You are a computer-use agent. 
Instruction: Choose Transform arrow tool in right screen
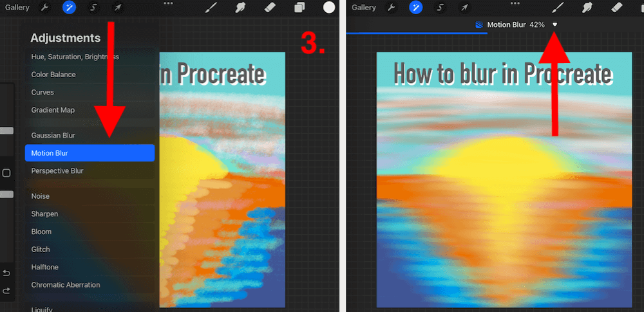464,7
